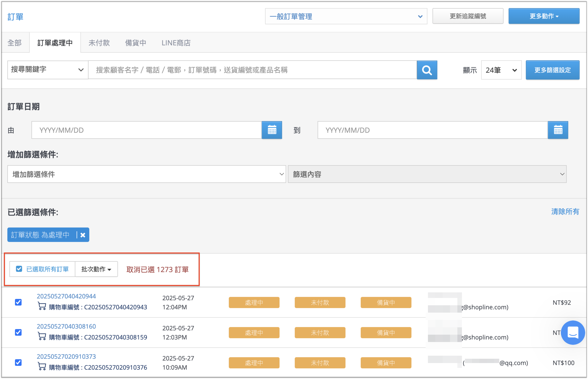Click 備貨中 badge for order 20250527040308160
The image size is (588, 379).
point(386,333)
